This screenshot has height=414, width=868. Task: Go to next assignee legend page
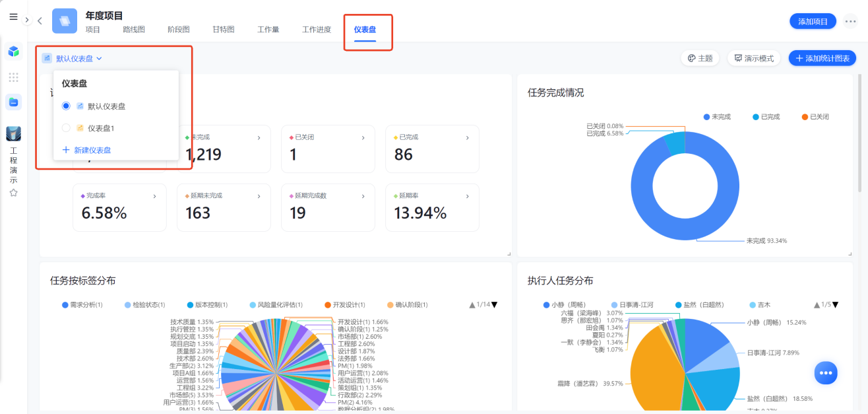[x=836, y=305]
